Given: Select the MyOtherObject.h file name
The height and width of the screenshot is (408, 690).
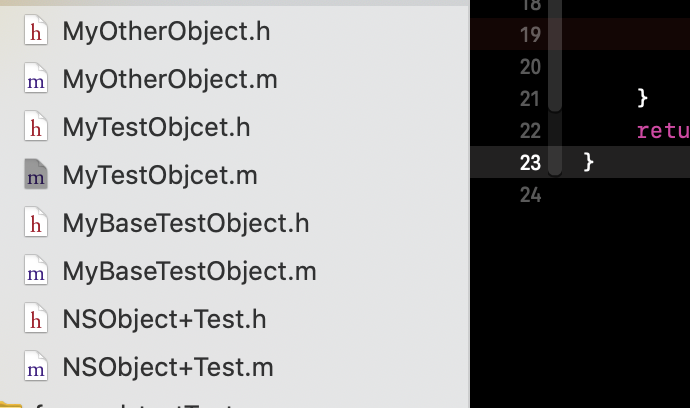Looking at the screenshot, I should pos(166,31).
